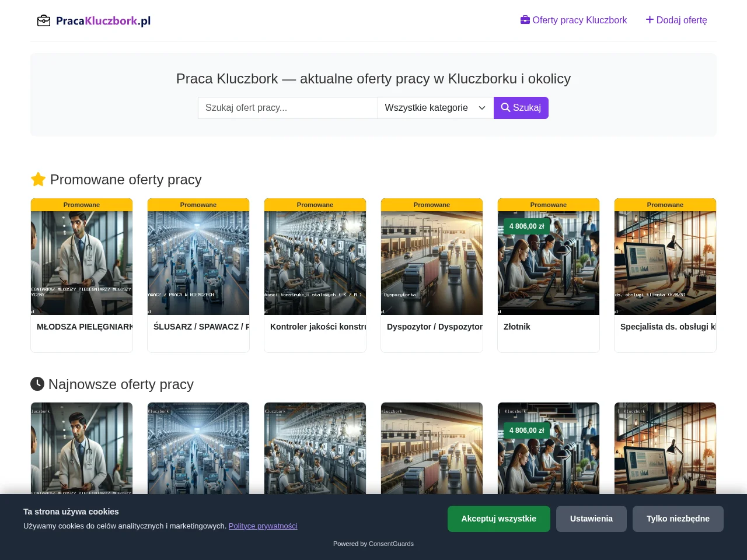Open promoted MŁODSZA PIELĘGNIARKA offer thumbnail
747x560 pixels.
pyautogui.click(x=82, y=263)
